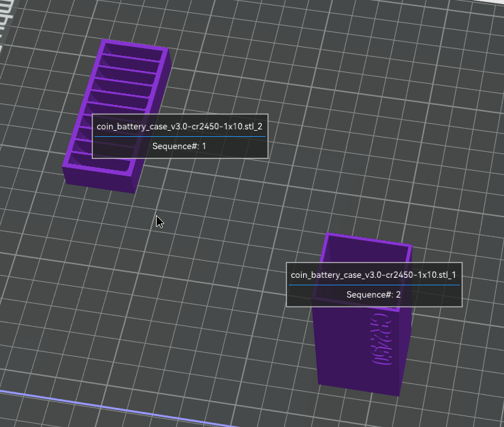Click the 'Sequence#: 2' text
The image size is (504, 427).
[x=373, y=295]
